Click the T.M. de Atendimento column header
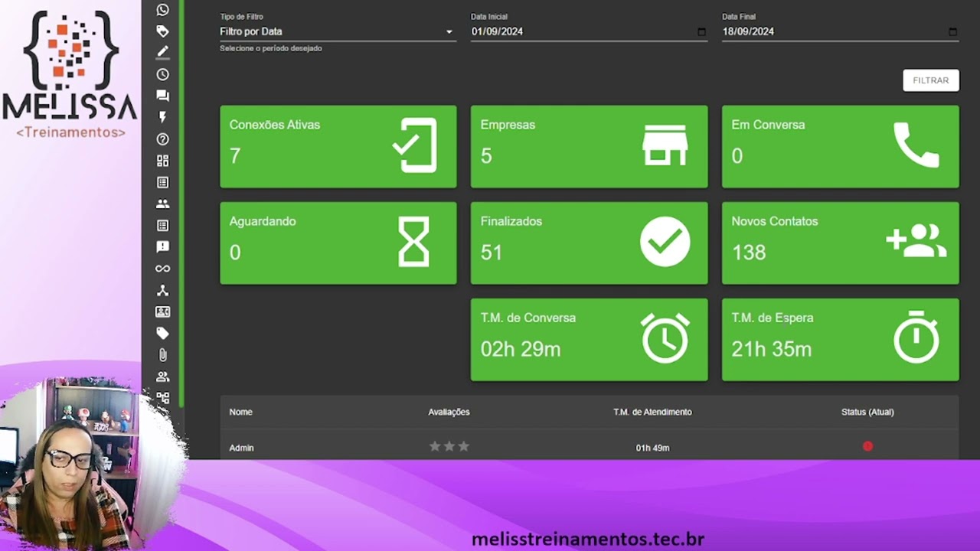Image resolution: width=980 pixels, height=551 pixels. pyautogui.click(x=652, y=412)
